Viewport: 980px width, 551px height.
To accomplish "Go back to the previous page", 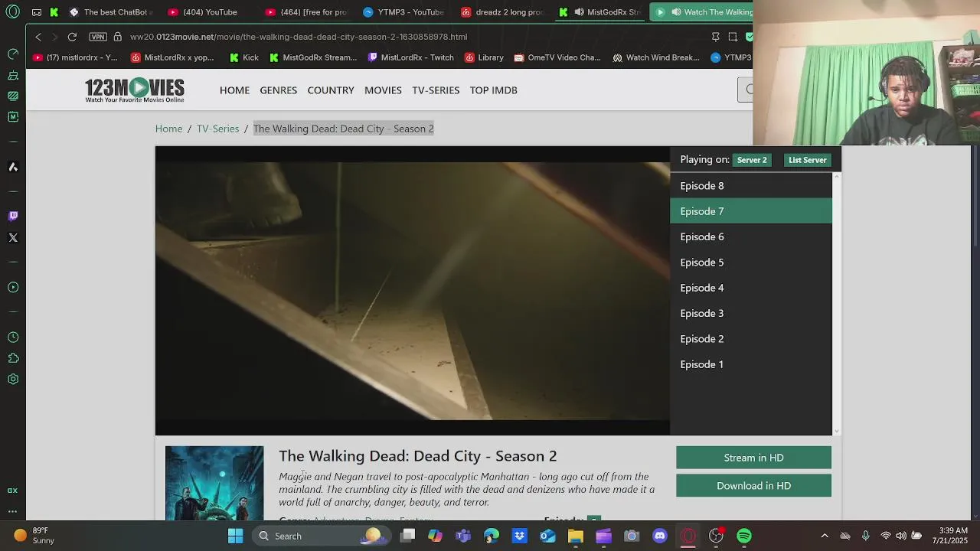I will pyautogui.click(x=38, y=37).
